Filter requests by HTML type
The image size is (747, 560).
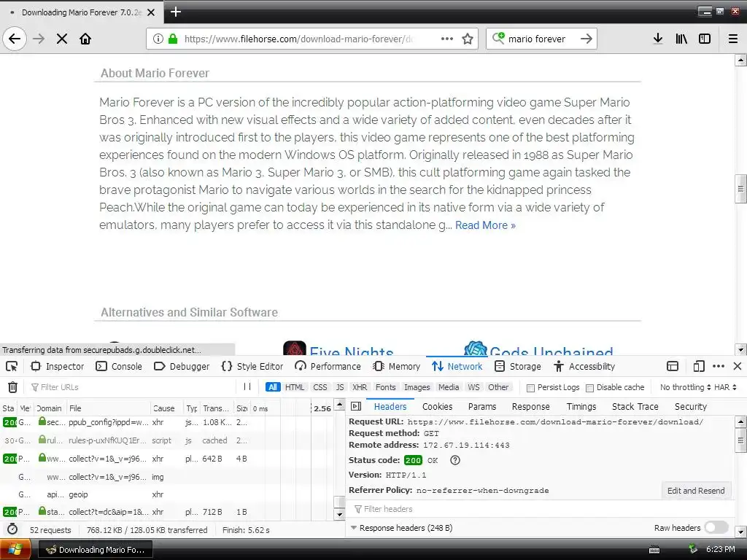pos(295,387)
